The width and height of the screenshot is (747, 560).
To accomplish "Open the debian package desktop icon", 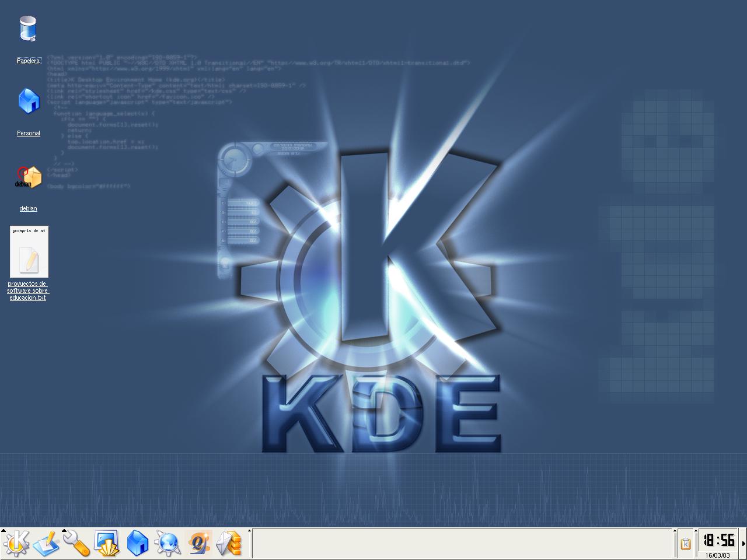I will click(28, 177).
